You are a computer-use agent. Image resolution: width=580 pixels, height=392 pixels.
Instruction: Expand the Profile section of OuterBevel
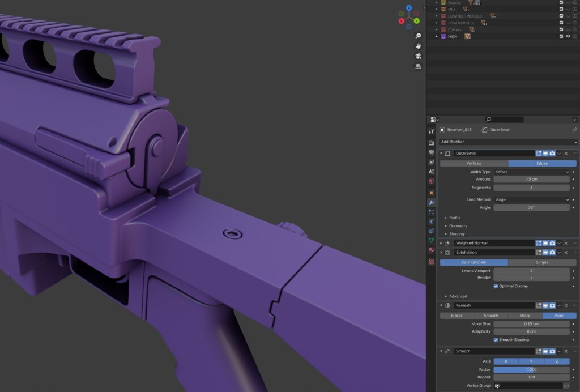446,218
